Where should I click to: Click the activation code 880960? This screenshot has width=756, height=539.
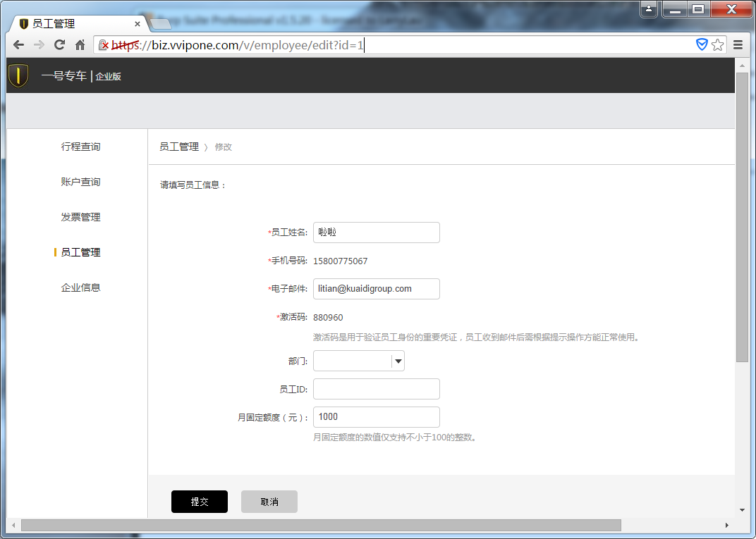click(x=328, y=318)
